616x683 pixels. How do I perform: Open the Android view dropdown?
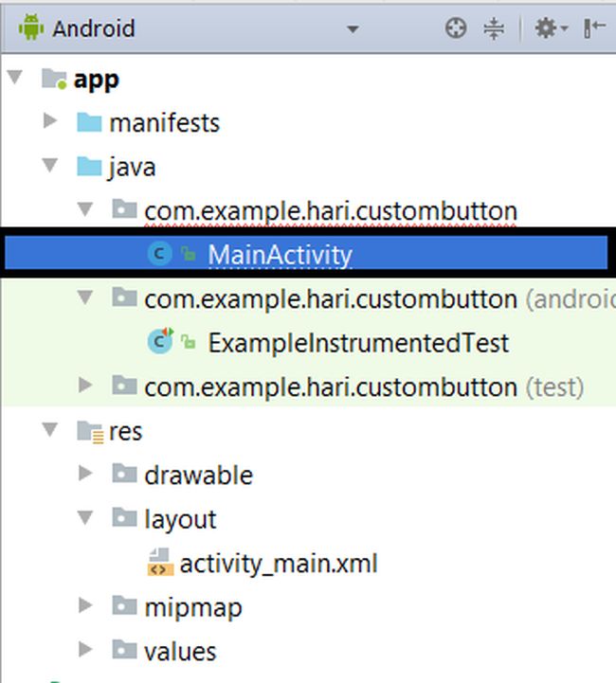[x=353, y=29]
